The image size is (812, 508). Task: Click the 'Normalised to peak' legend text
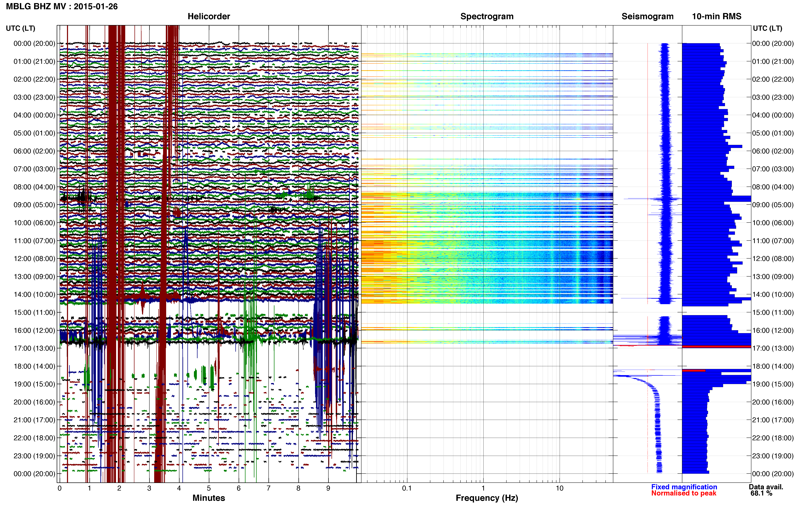coord(684,493)
